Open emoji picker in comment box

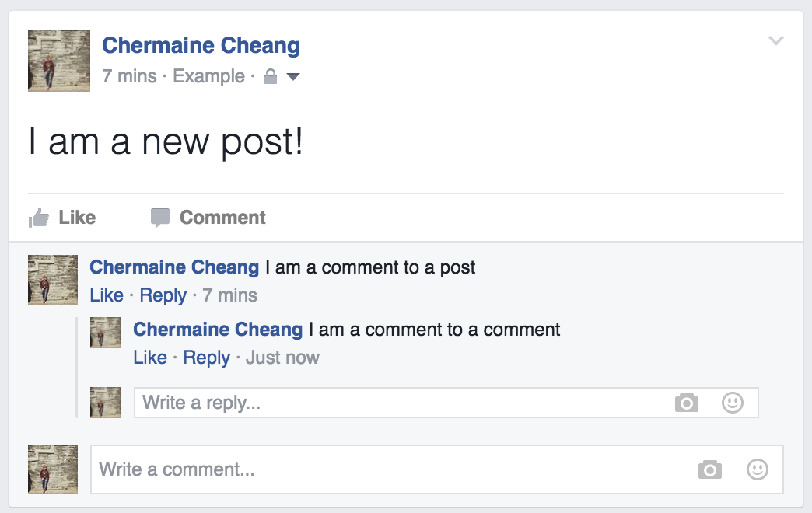(758, 469)
